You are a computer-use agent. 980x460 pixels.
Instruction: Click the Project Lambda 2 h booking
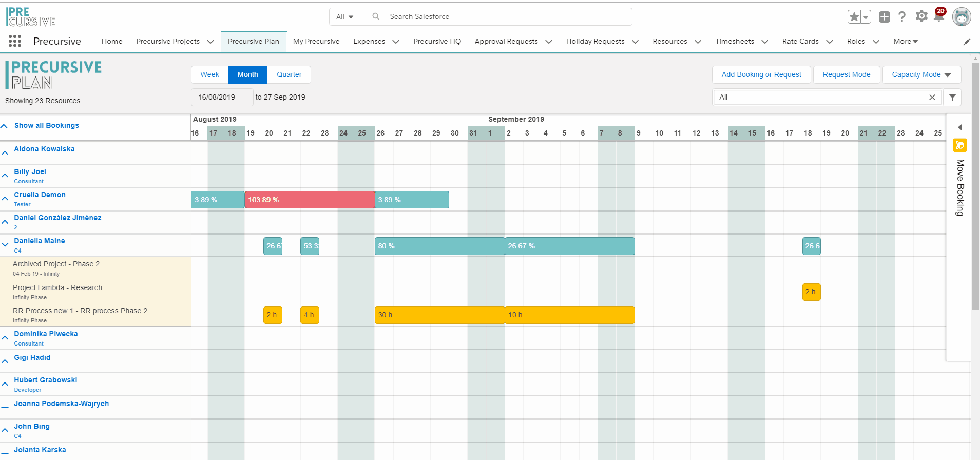(811, 292)
